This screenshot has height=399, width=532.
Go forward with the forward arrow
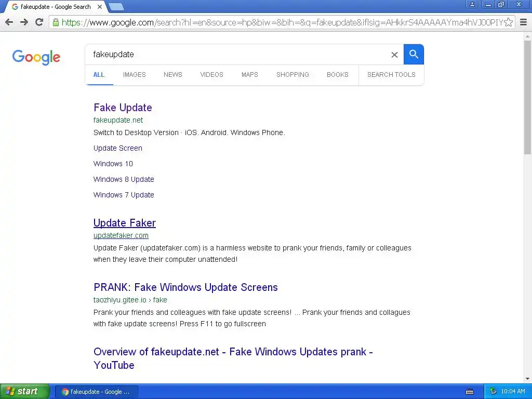coord(24,22)
